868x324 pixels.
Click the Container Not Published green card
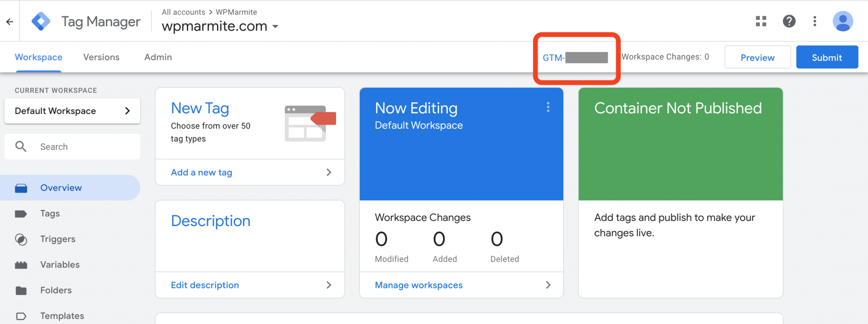pyautogui.click(x=680, y=144)
